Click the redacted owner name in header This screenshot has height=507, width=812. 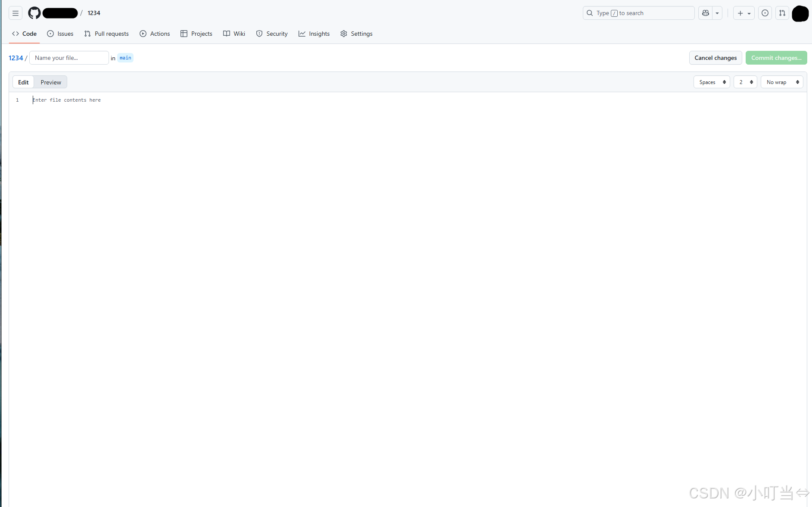60,13
